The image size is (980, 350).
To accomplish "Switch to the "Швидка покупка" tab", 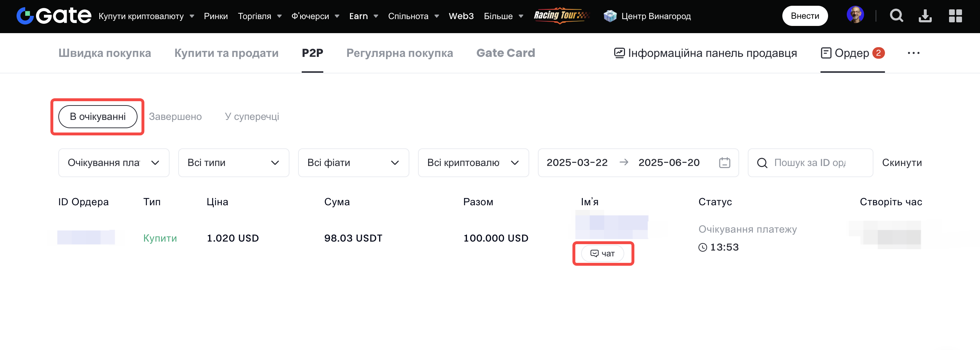I will coord(105,53).
